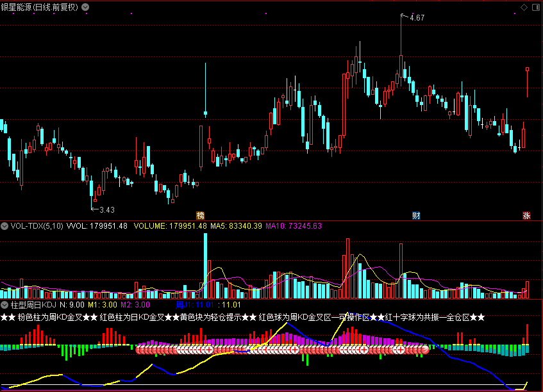Click the 3.43 low price label
Image resolution: width=543 pixels, height=392 pixels.
(107, 209)
